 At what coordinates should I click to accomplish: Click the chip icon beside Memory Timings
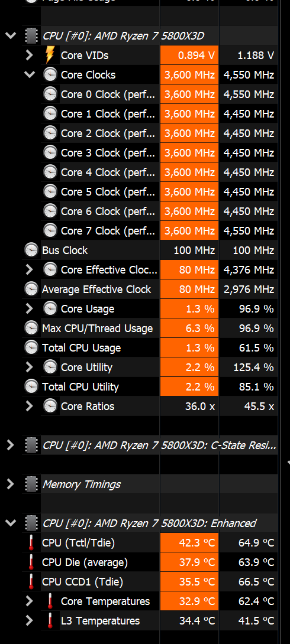[31, 484]
